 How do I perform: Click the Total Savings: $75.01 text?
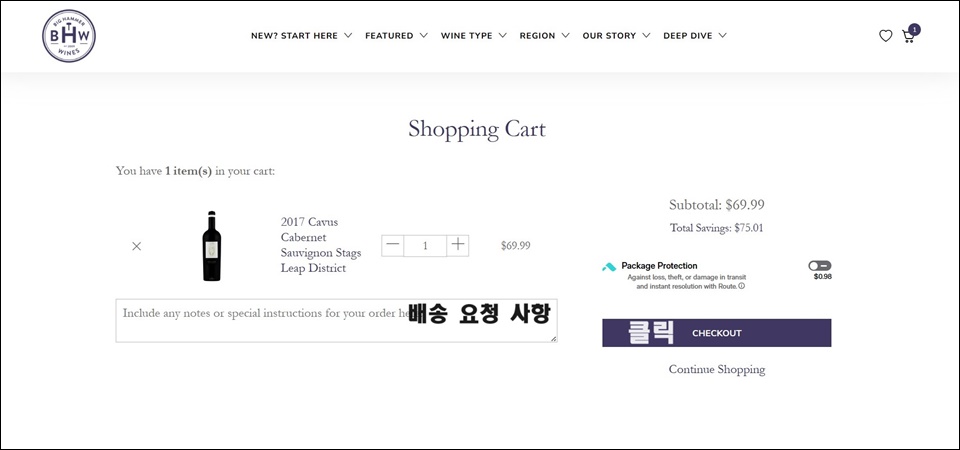point(717,228)
